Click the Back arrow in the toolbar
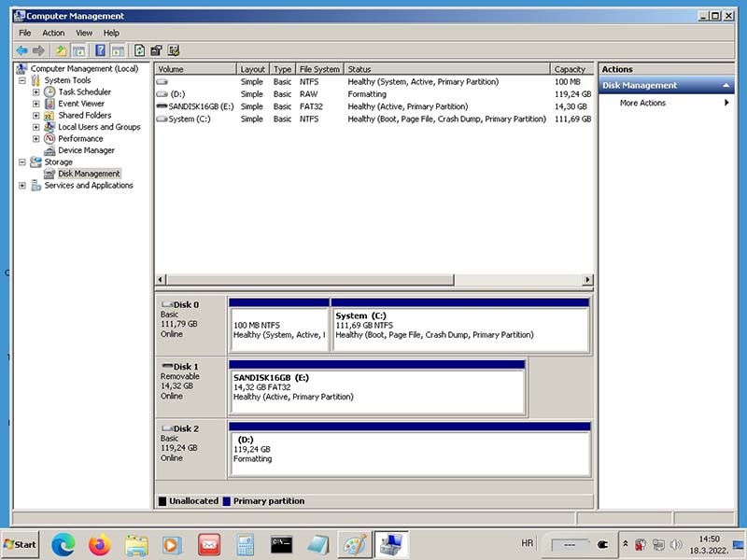The width and height of the screenshot is (747, 560). tap(21, 50)
